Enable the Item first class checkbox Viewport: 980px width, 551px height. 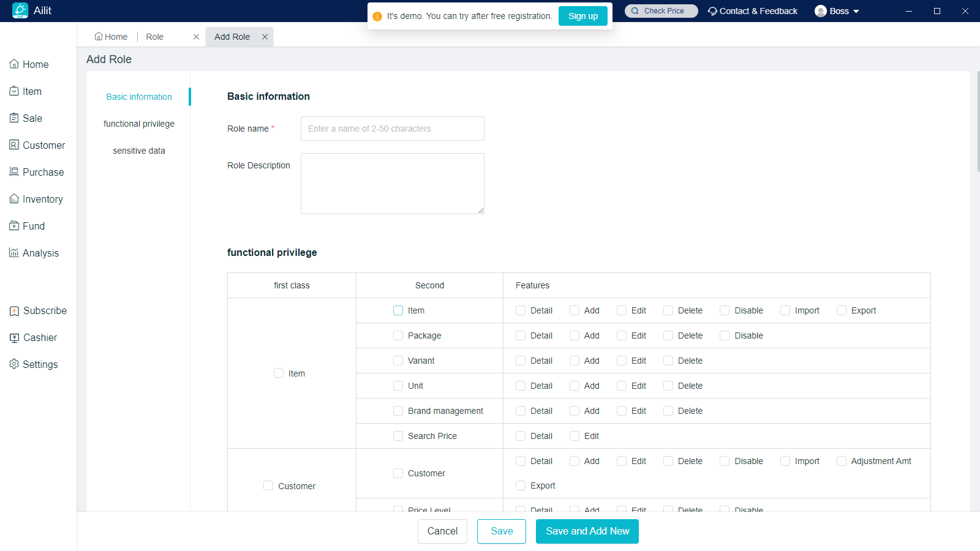pyautogui.click(x=279, y=373)
